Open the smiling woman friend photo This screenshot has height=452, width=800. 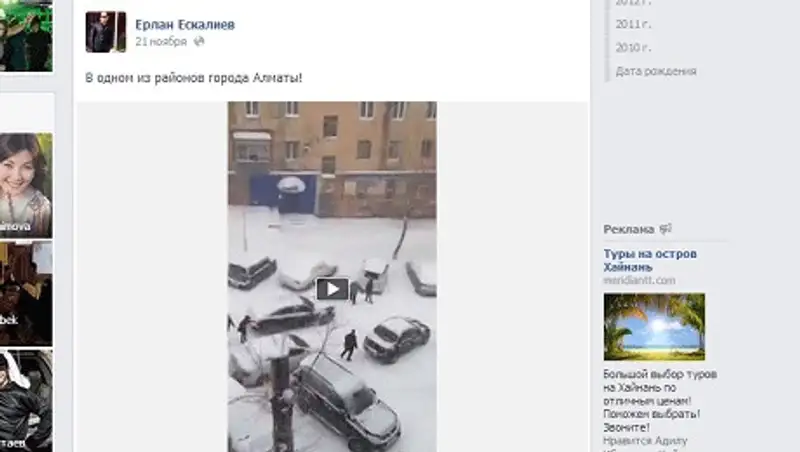click(26, 185)
